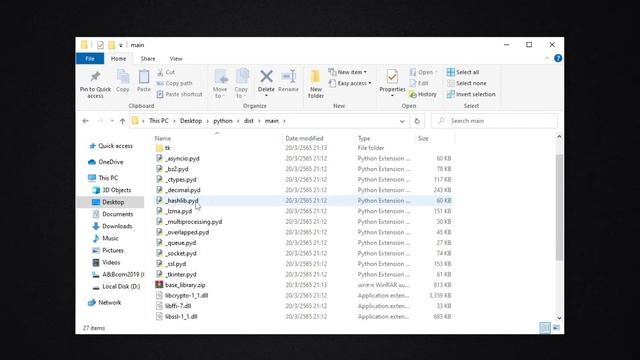This screenshot has width=640, height=360.
Task: Open Downloads in sidebar
Action: pyautogui.click(x=112, y=226)
